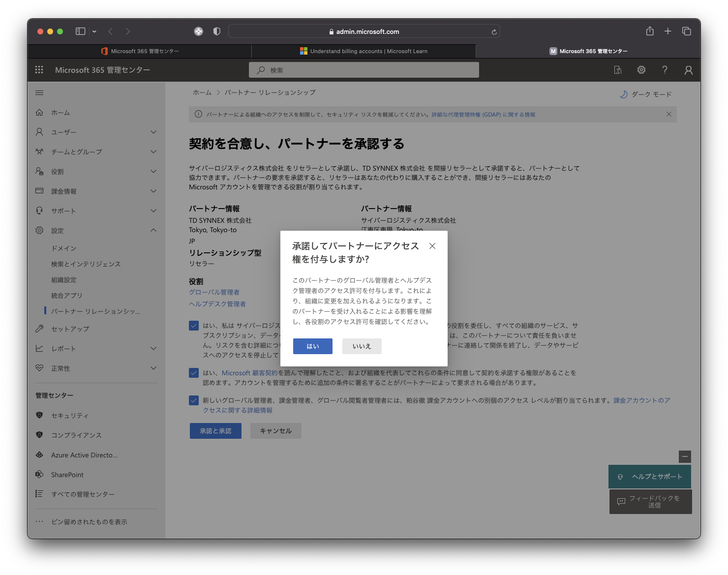This screenshot has width=728, height=575.
Task: Select the ドメイン menu item
Action: pos(64,248)
